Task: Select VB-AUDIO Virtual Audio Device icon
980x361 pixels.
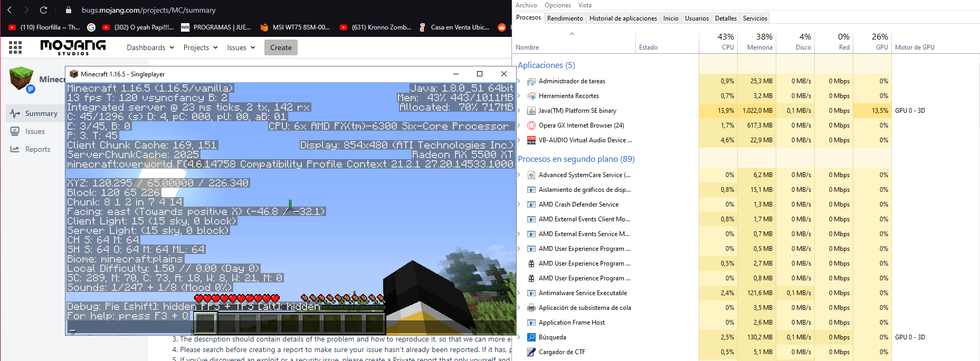Action: coord(531,140)
